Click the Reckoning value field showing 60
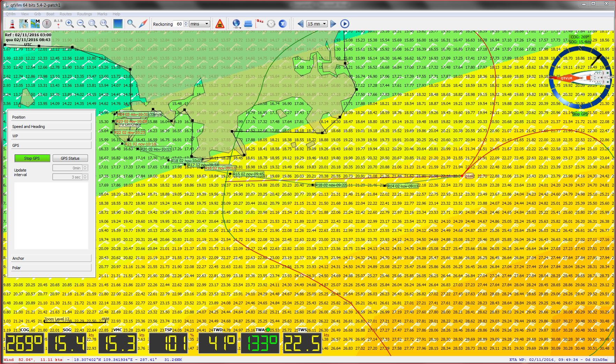The width and height of the screenshot is (616, 364). coord(178,24)
